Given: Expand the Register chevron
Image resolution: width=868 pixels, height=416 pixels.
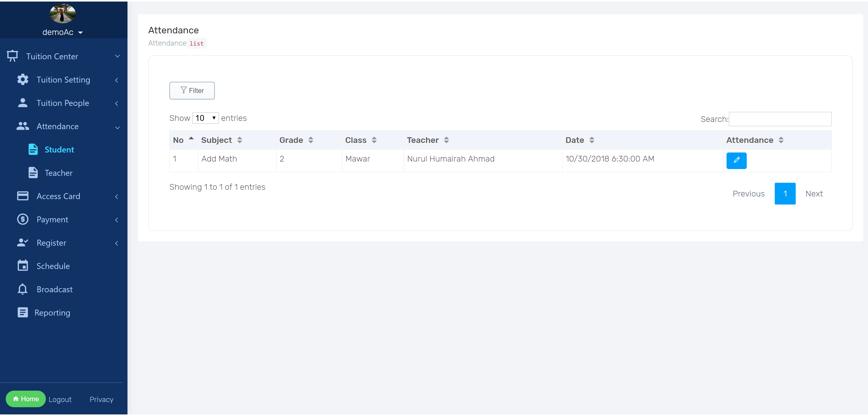Looking at the screenshot, I should [117, 243].
